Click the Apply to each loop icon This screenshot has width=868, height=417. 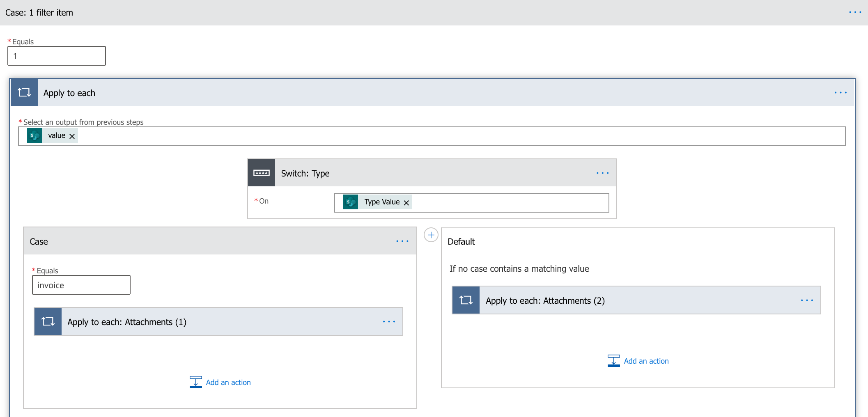pos(24,92)
